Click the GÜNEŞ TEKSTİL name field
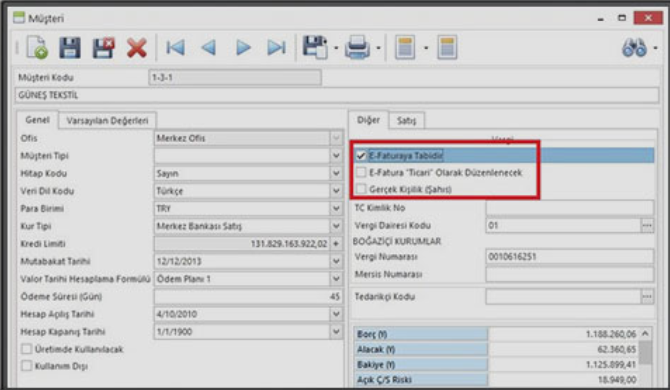The width and height of the screenshot is (670, 390). point(337,95)
